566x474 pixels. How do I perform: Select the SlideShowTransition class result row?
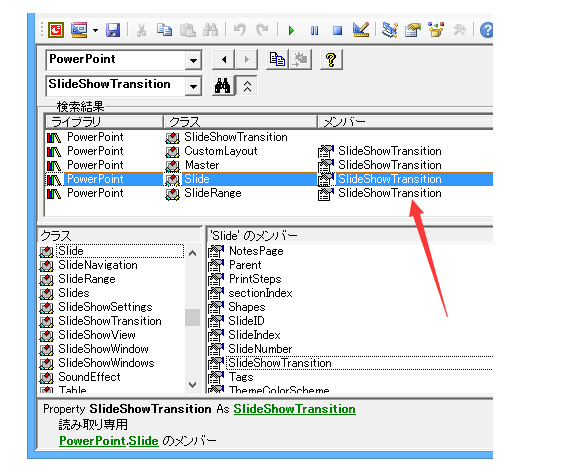[269, 137]
